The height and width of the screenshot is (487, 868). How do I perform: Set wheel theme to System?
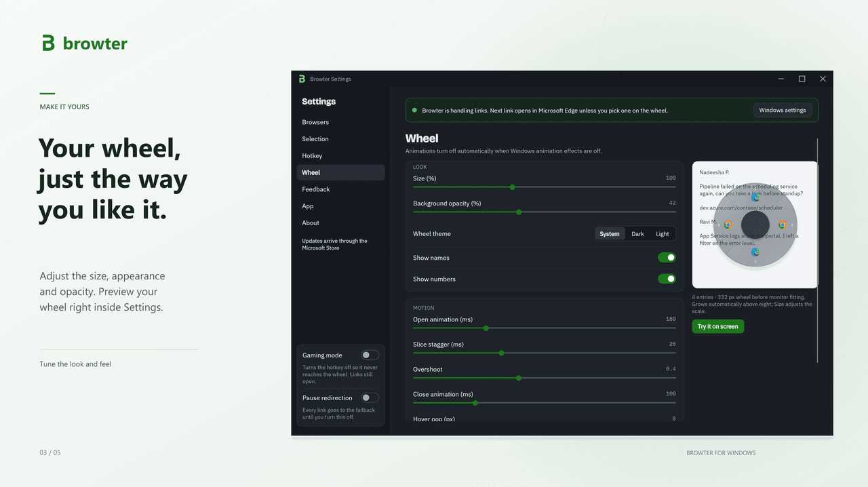coord(610,234)
